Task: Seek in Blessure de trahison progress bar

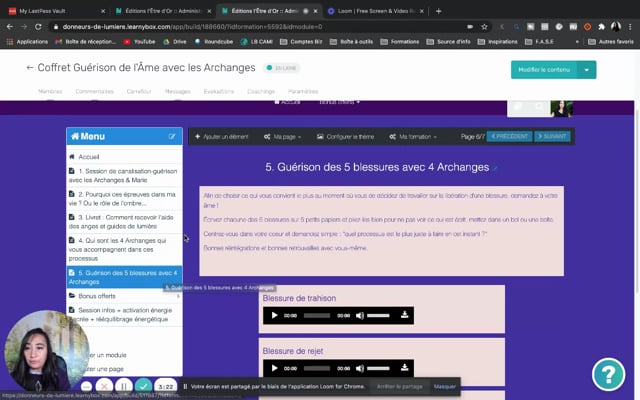Action: tap(317, 316)
